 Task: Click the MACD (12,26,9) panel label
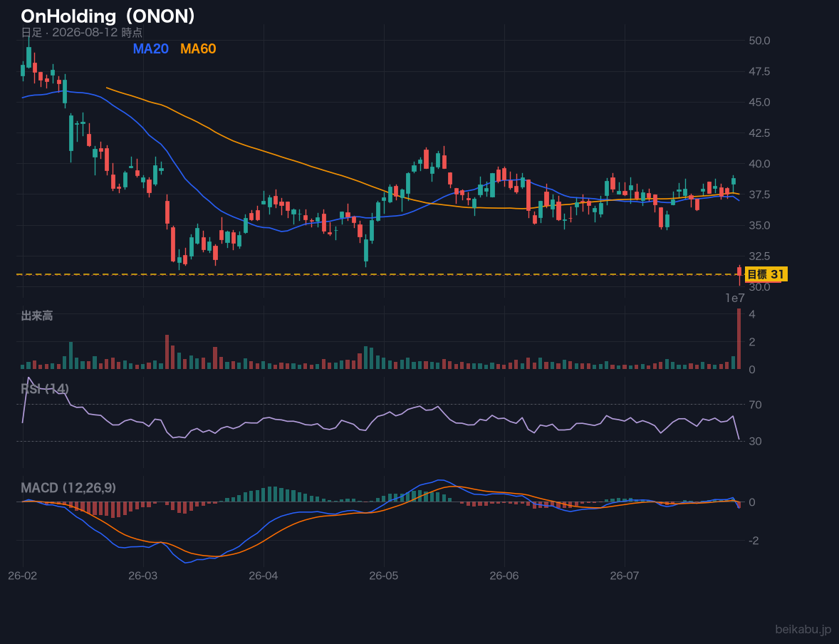pyautogui.click(x=68, y=488)
